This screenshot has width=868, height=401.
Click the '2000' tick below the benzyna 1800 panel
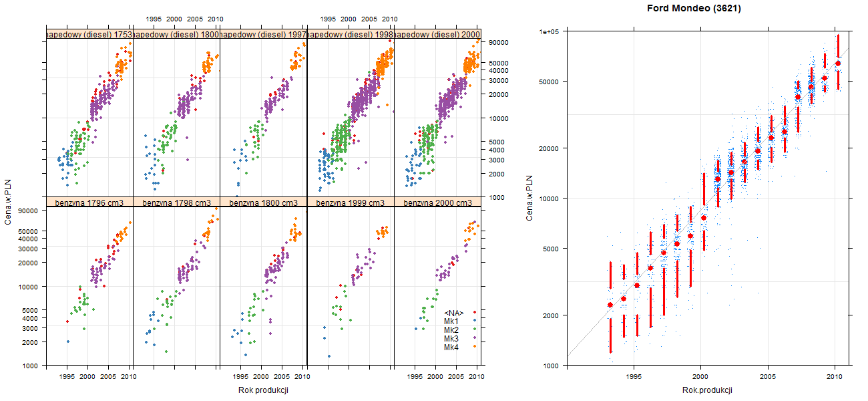(261, 377)
